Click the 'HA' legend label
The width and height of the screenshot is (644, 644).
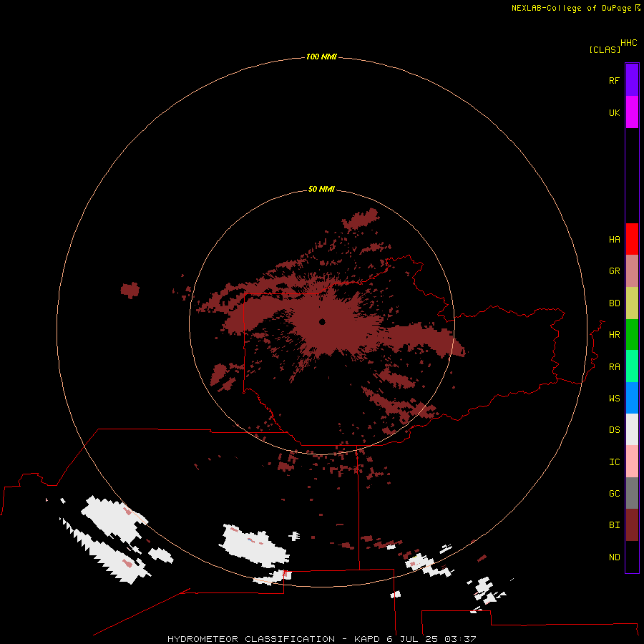614,240
